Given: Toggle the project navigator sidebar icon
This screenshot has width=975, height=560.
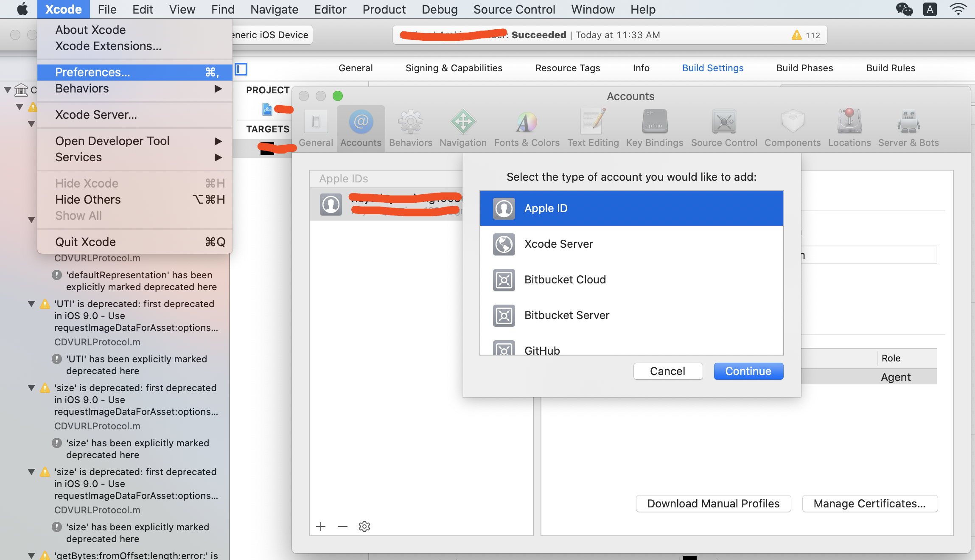Looking at the screenshot, I should [241, 69].
